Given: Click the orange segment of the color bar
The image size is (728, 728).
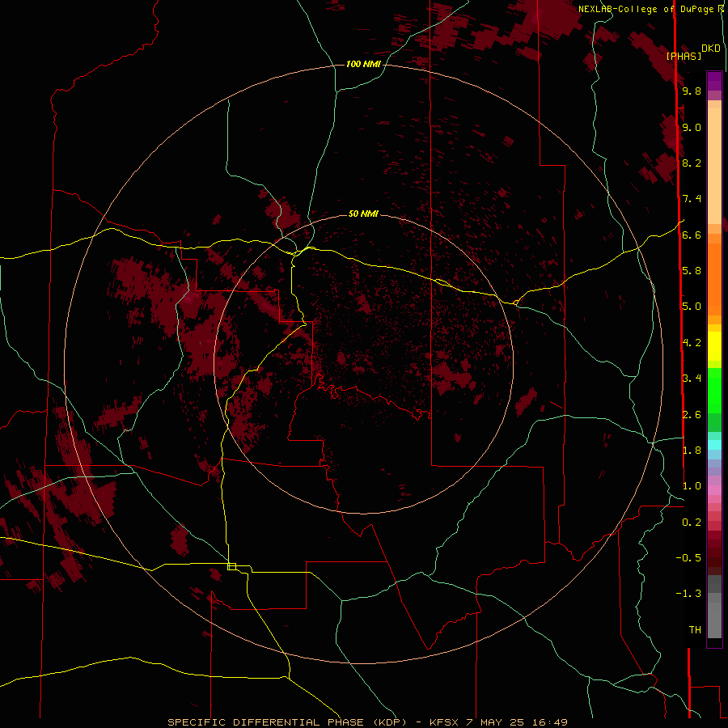Looking at the screenshot, I should click(714, 280).
